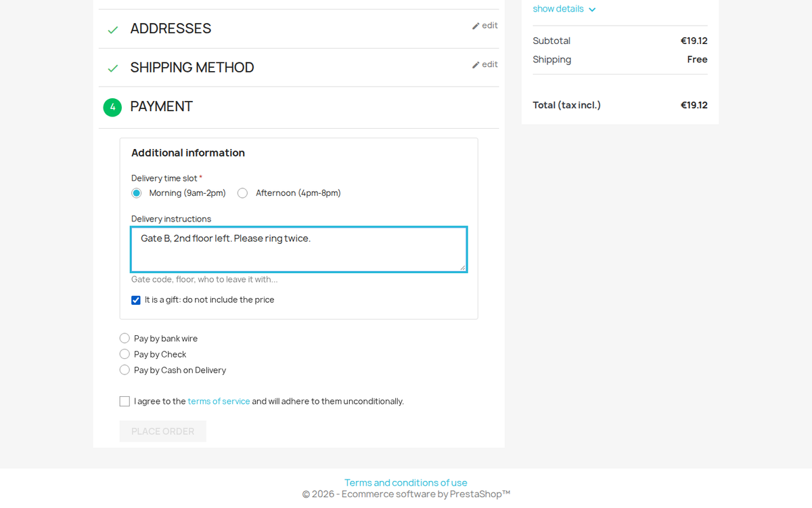This screenshot has height=508, width=812.
Task: Tick the terms of service agreement checkbox
Action: click(x=125, y=401)
